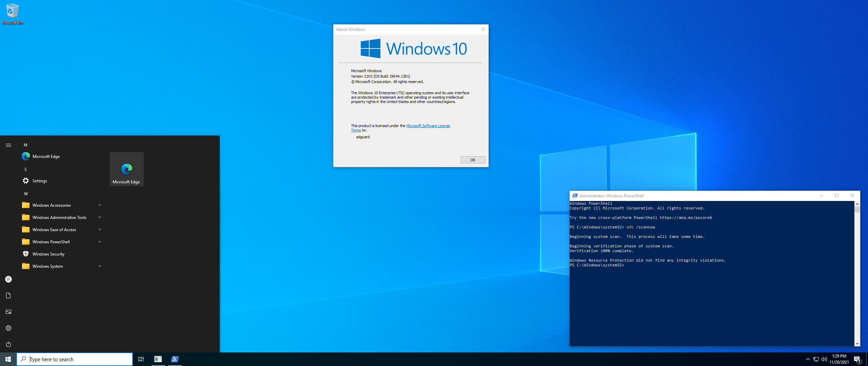Open Task View on the taskbar
This screenshot has width=868, height=366.
coord(141,359)
